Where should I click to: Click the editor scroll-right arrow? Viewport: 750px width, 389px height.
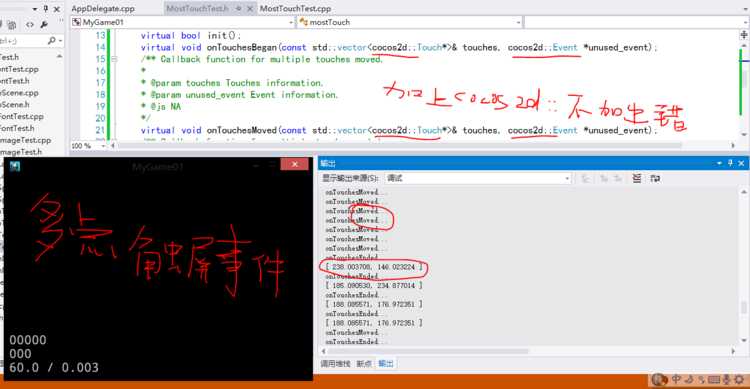(732, 145)
